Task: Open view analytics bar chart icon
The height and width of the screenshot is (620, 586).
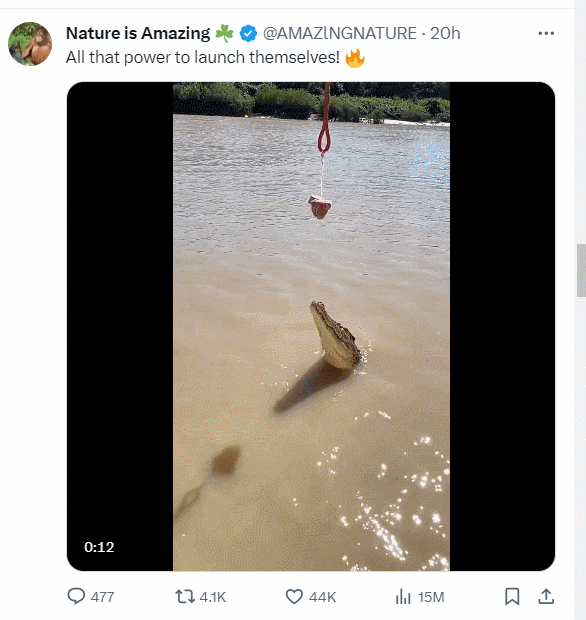Action: click(403, 596)
